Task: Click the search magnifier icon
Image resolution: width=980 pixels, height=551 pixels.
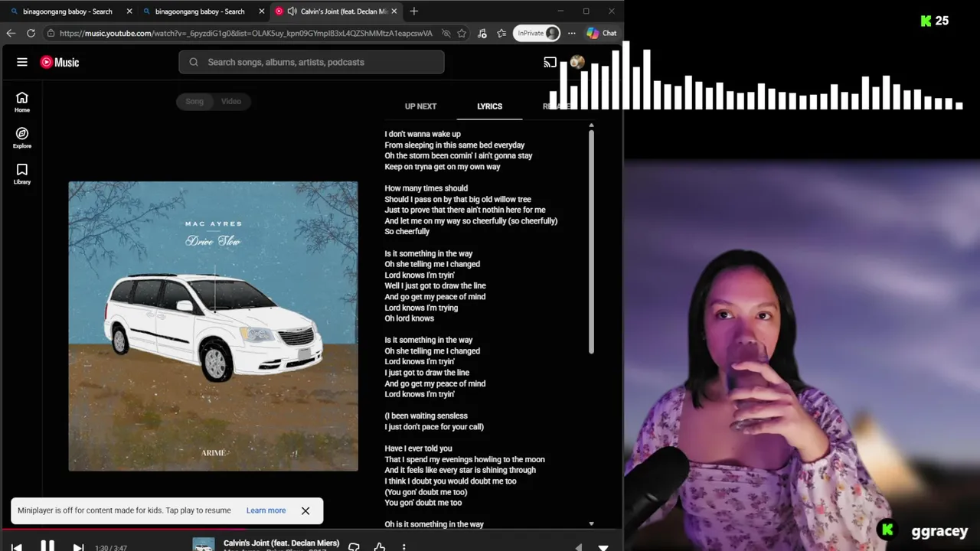Action: (x=194, y=62)
